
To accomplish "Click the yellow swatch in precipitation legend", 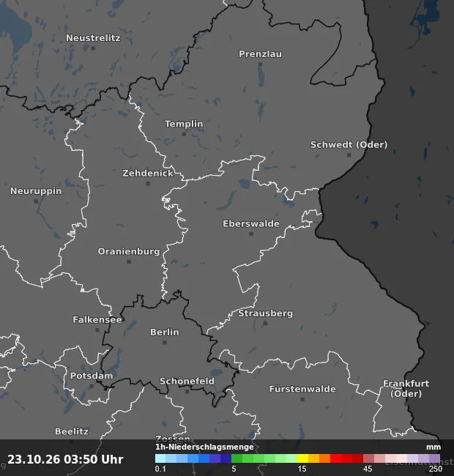I will click(303, 458).
